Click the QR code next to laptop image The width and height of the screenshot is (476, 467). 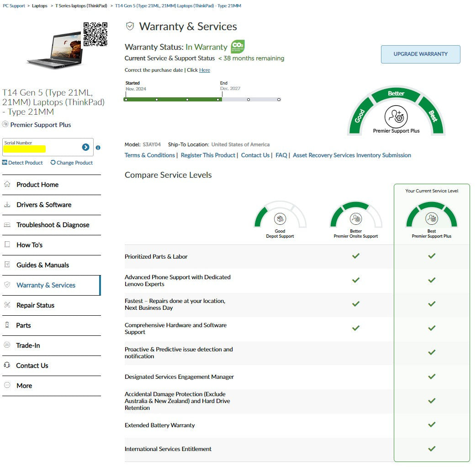pos(95,34)
